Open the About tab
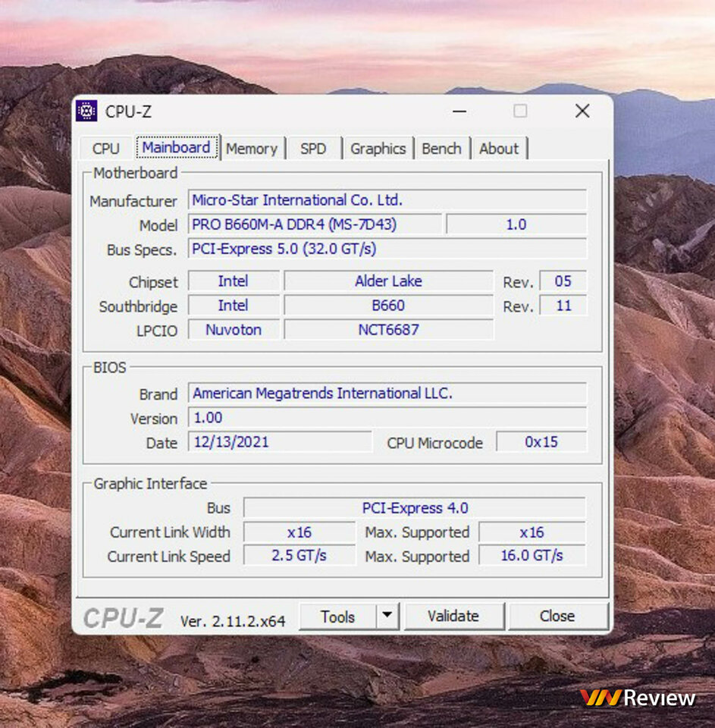Screen dimensions: 715x728 [x=499, y=149]
